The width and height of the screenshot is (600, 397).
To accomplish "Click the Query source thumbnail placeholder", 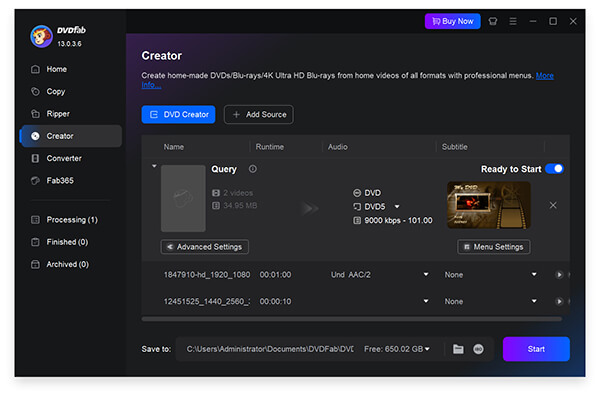I will 183,198.
